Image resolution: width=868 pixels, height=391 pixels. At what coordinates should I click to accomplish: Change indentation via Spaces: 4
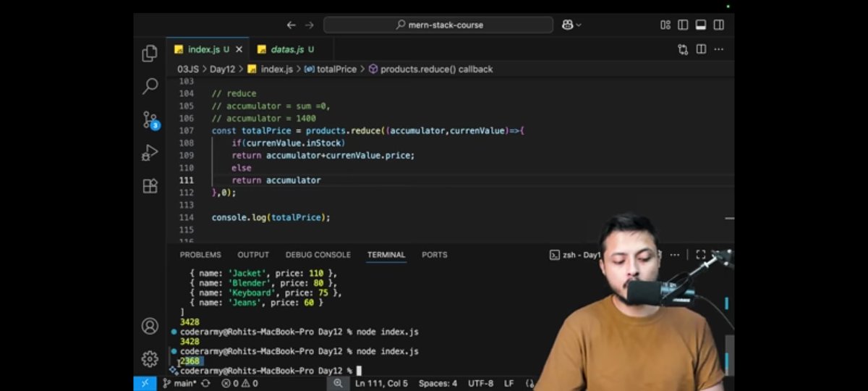[438, 383]
